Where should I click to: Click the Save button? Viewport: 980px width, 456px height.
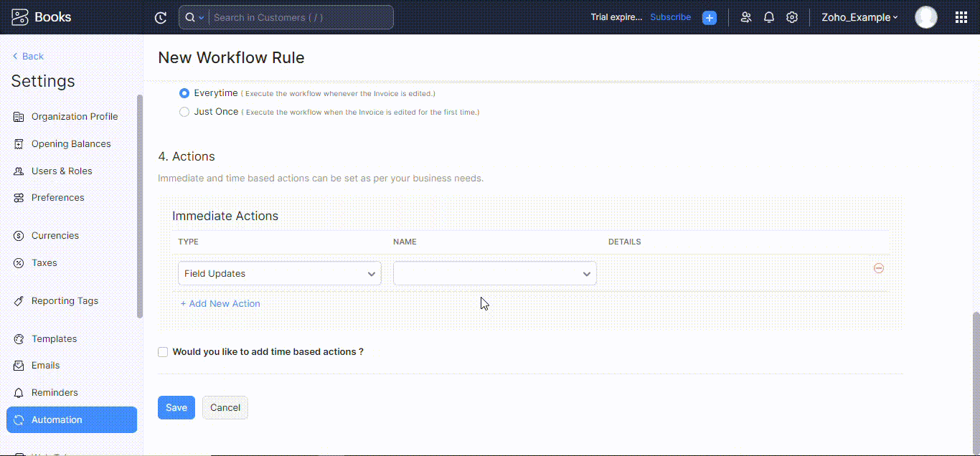click(176, 407)
